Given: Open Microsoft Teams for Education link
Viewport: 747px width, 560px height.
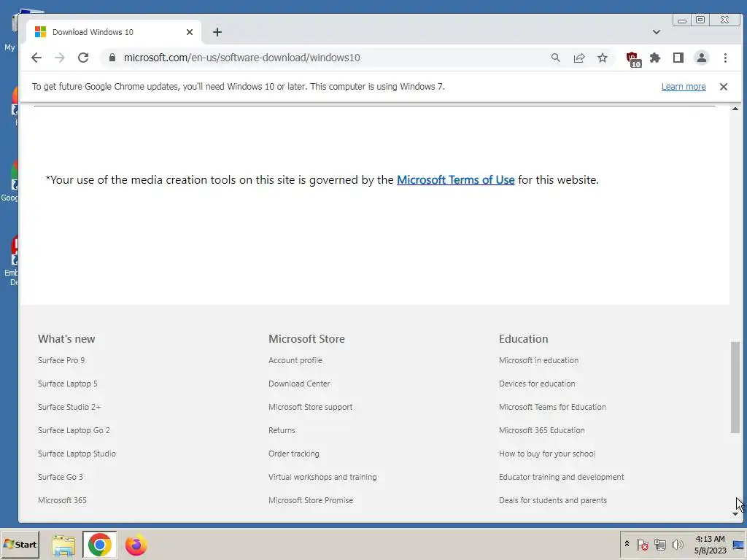Looking at the screenshot, I should pyautogui.click(x=552, y=407).
